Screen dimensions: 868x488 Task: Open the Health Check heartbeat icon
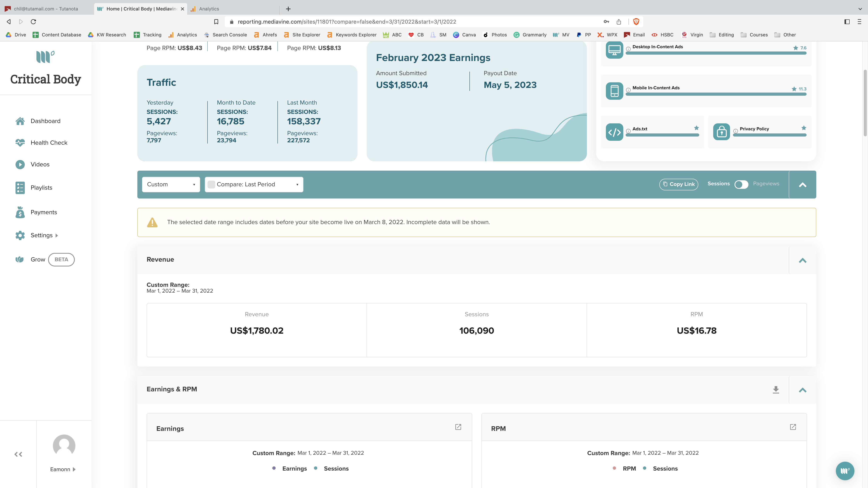tap(20, 143)
